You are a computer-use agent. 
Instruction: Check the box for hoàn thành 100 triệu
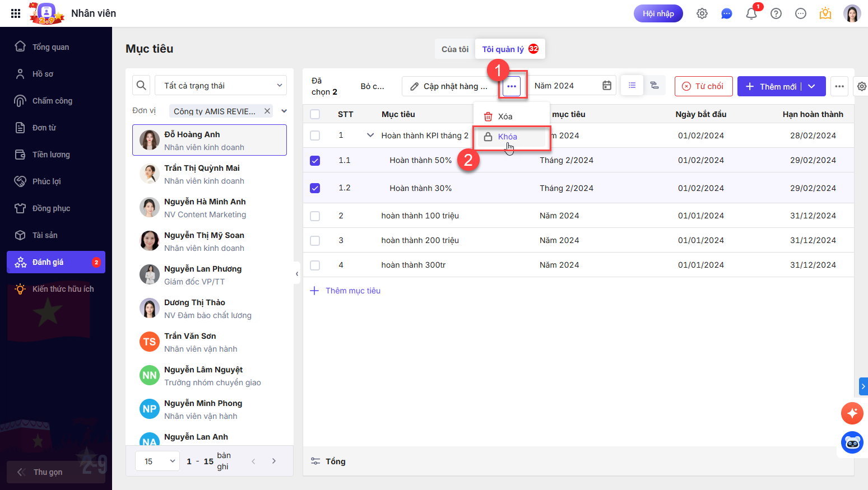pyautogui.click(x=315, y=216)
